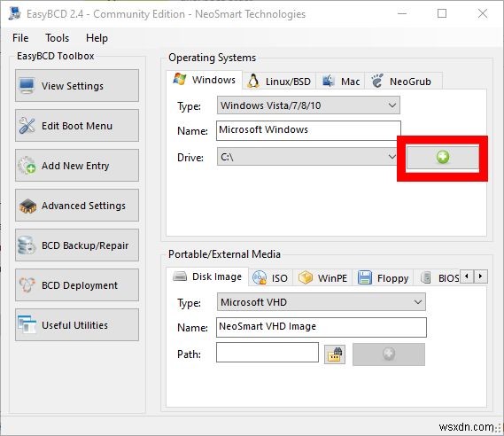
Task: Click the greyed add disk image button
Action: pos(389,354)
